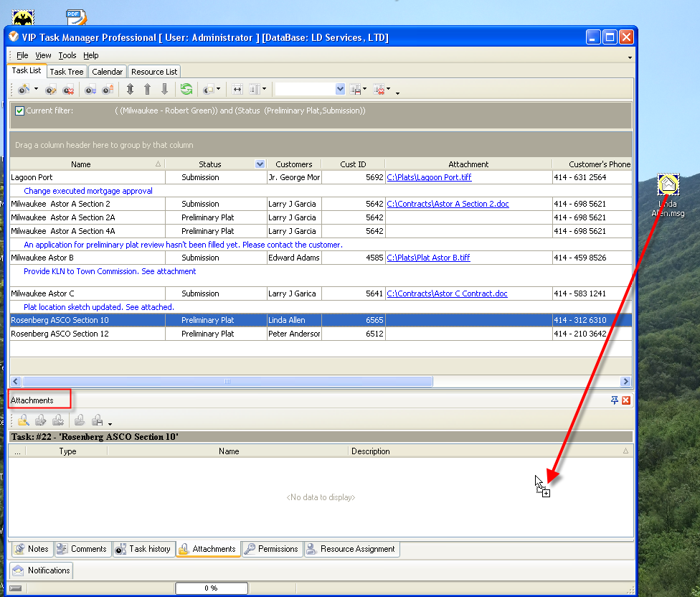
Task: Click the New Task icon in toolbar
Action: (24, 90)
